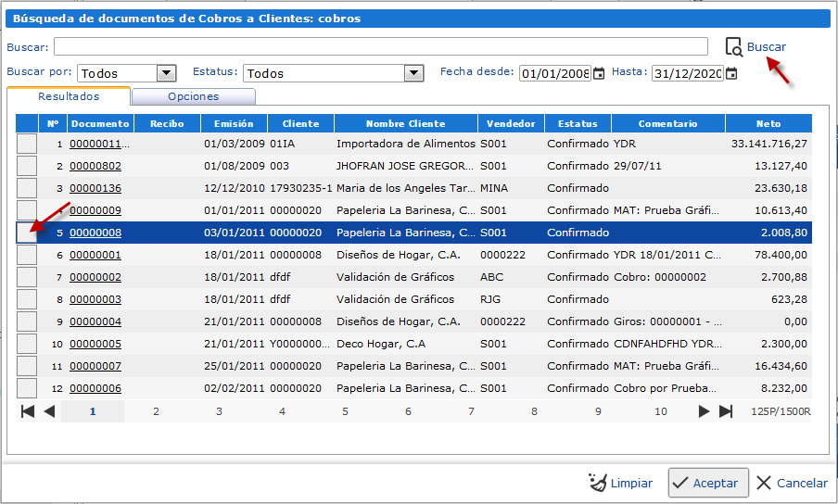Check the box for row 1

27,144
